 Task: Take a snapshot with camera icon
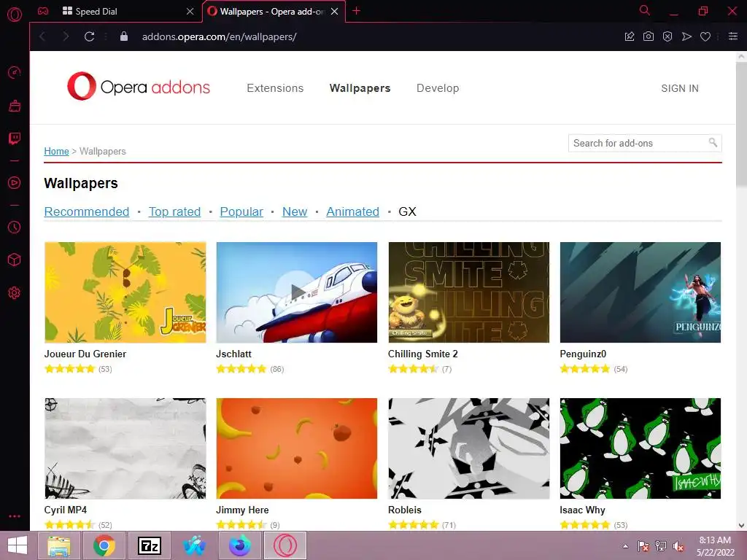coord(649,36)
